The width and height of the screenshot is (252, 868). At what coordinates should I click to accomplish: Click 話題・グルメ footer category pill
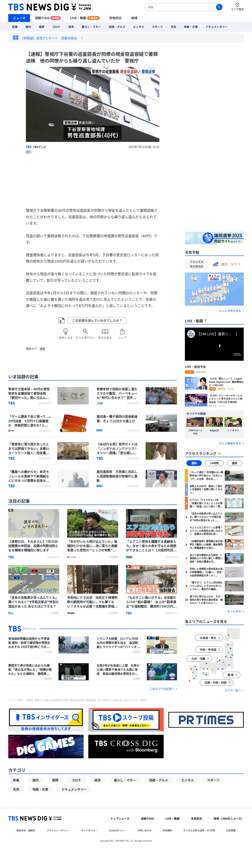click(158, 780)
